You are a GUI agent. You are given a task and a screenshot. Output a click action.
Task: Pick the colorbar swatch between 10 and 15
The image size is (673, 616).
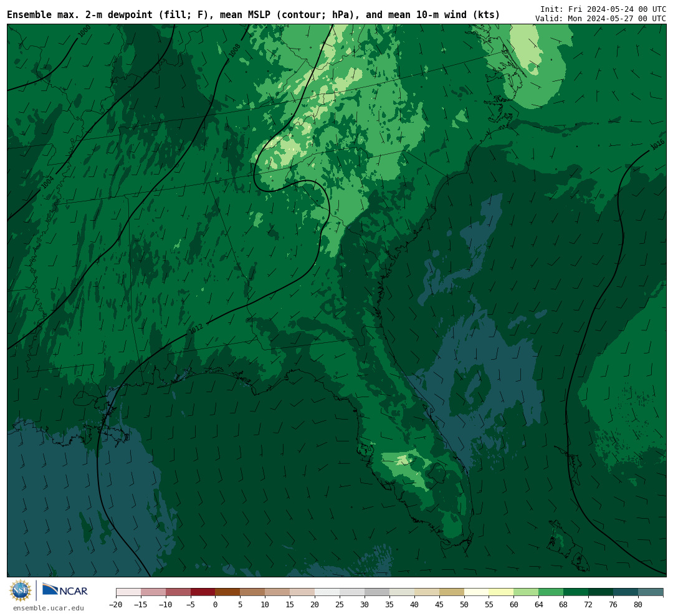(278, 592)
